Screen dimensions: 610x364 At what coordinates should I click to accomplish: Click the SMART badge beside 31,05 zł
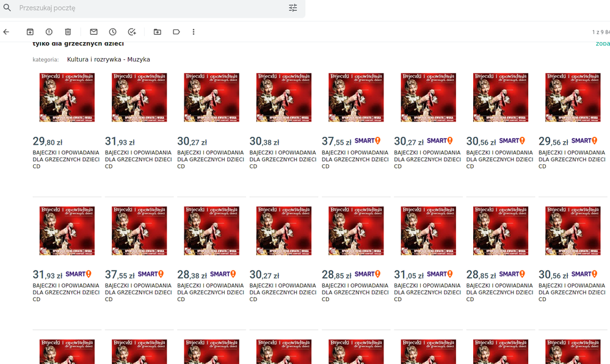pyautogui.click(x=440, y=274)
